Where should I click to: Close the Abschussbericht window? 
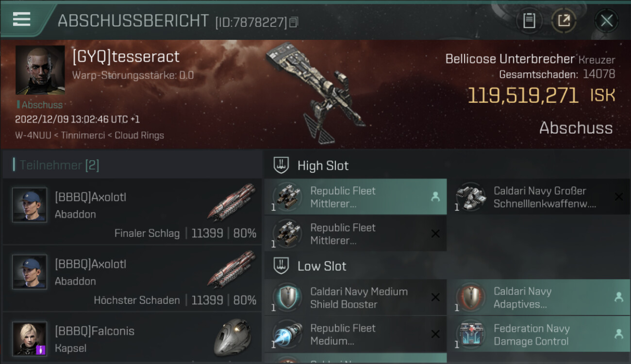[x=606, y=20]
